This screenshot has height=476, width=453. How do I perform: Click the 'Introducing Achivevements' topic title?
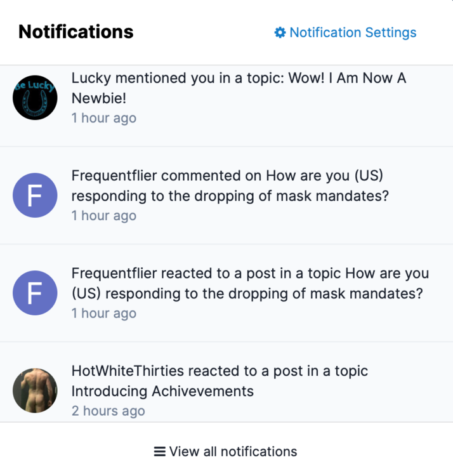pos(162,391)
